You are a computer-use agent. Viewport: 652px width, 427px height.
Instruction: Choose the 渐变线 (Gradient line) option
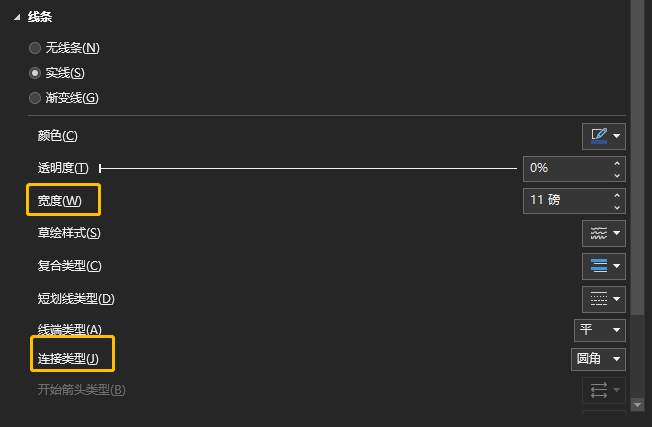point(36,98)
